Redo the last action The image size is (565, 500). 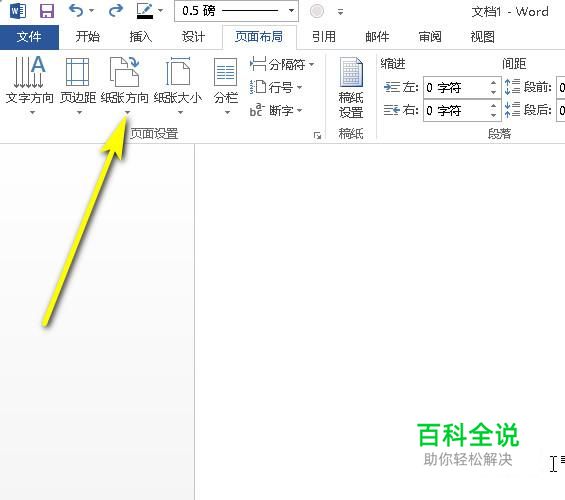click(116, 11)
